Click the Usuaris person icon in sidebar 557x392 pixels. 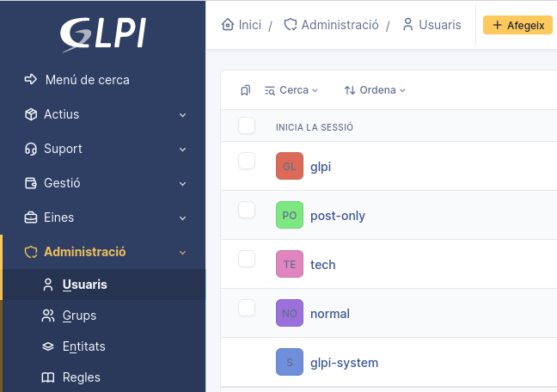click(48, 285)
